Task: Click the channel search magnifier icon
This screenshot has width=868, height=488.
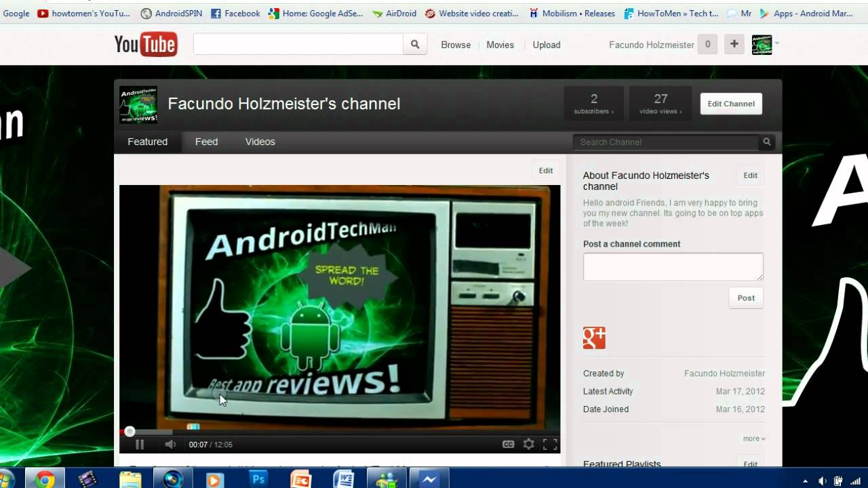Action: tap(767, 142)
